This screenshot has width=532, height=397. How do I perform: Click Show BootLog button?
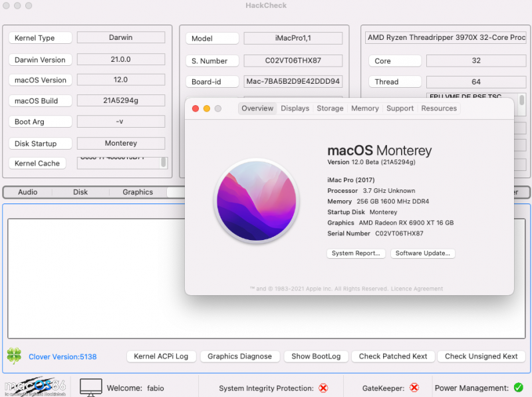click(316, 356)
